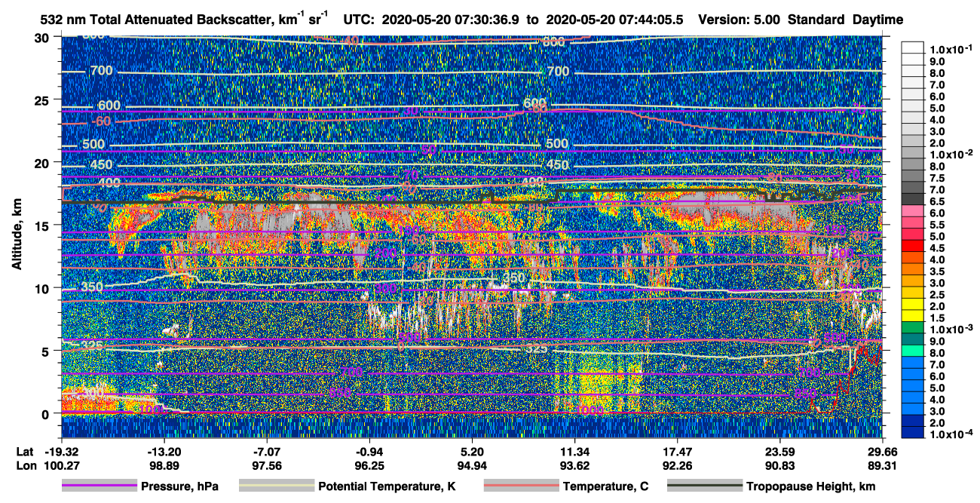Select the orange swatch labeled 3.5

(914, 270)
